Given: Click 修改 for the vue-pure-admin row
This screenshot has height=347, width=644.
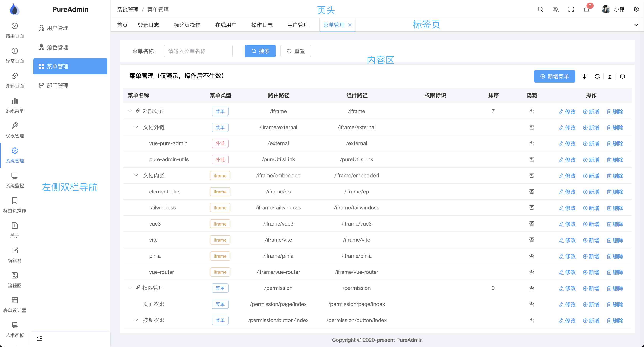Looking at the screenshot, I should [x=567, y=144].
